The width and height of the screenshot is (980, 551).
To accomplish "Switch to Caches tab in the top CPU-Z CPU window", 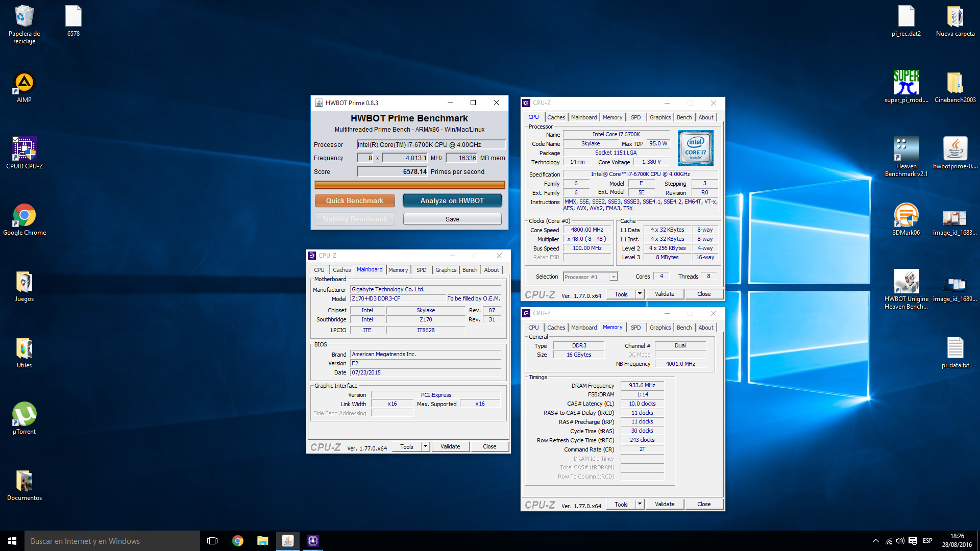I will (x=556, y=117).
